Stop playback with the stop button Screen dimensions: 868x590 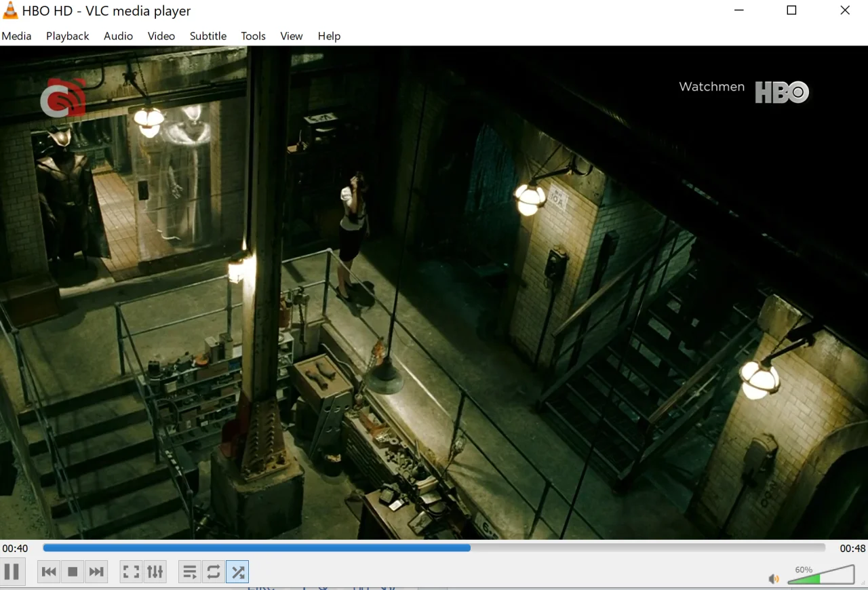tap(73, 572)
